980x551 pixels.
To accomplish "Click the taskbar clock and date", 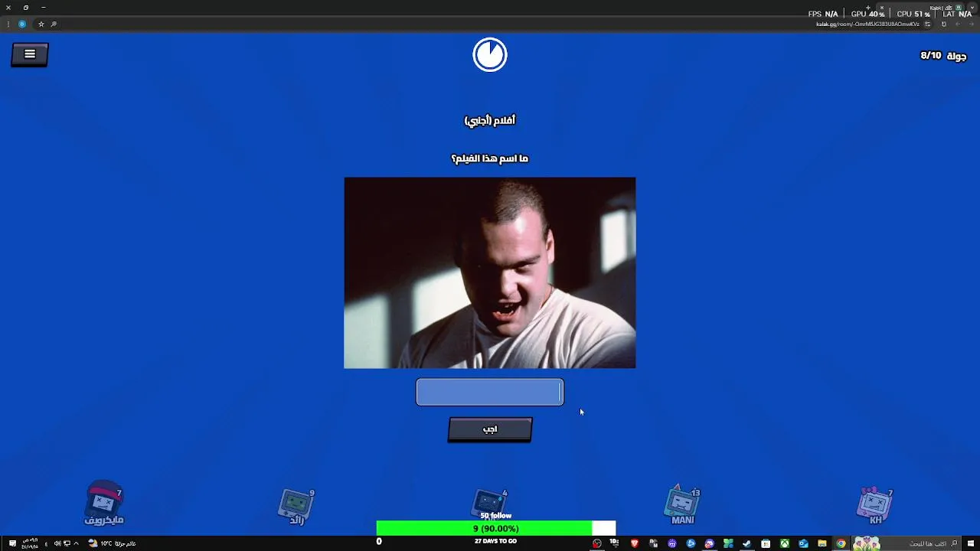I will click(x=30, y=543).
